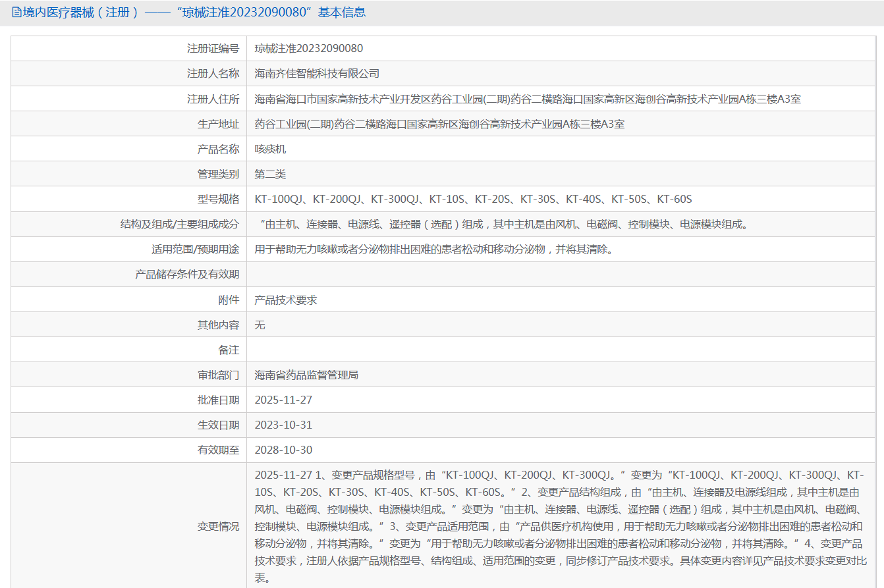Click the 适用范围/预期用途 label

tap(195, 249)
